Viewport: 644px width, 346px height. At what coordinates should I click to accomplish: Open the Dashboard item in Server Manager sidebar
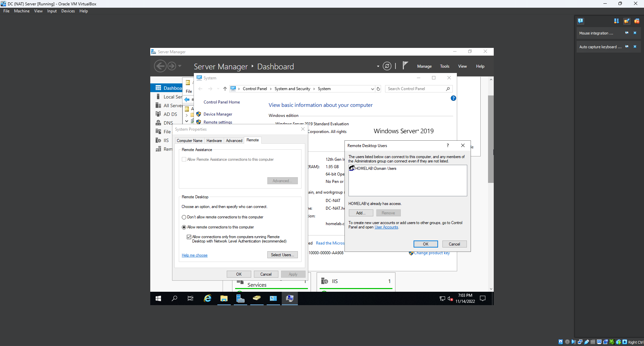pos(166,88)
